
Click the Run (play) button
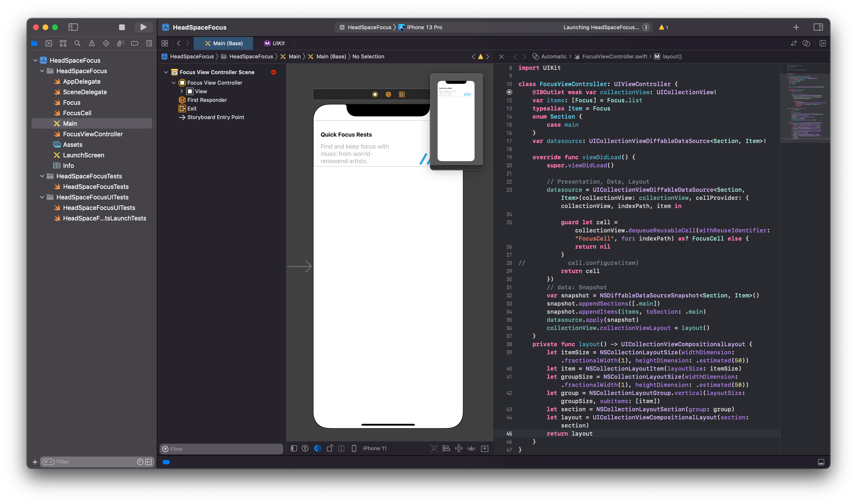tap(143, 27)
